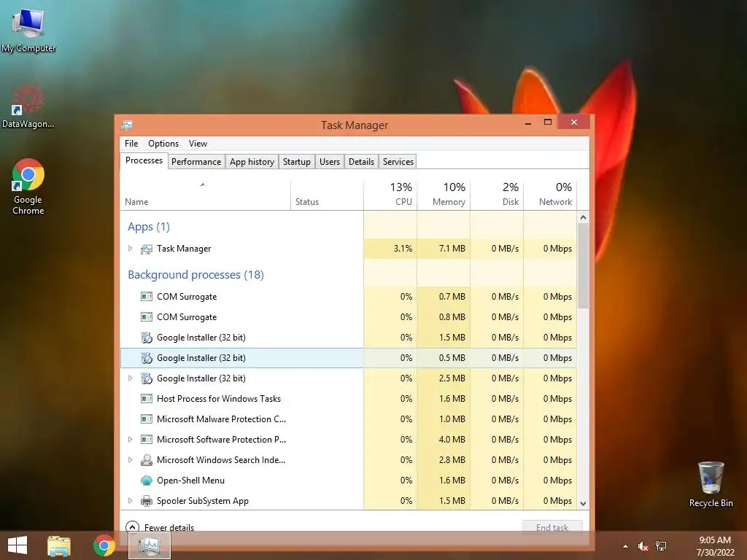Sort processes by the Name column

(x=205, y=195)
